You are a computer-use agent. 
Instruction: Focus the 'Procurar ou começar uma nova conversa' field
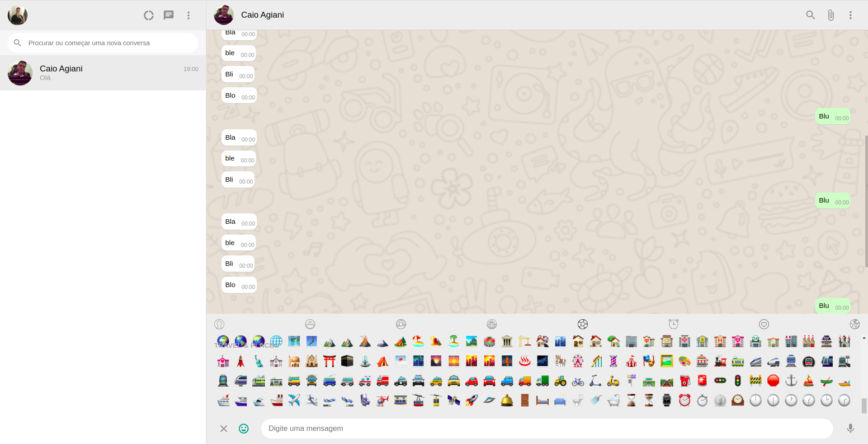point(103,43)
